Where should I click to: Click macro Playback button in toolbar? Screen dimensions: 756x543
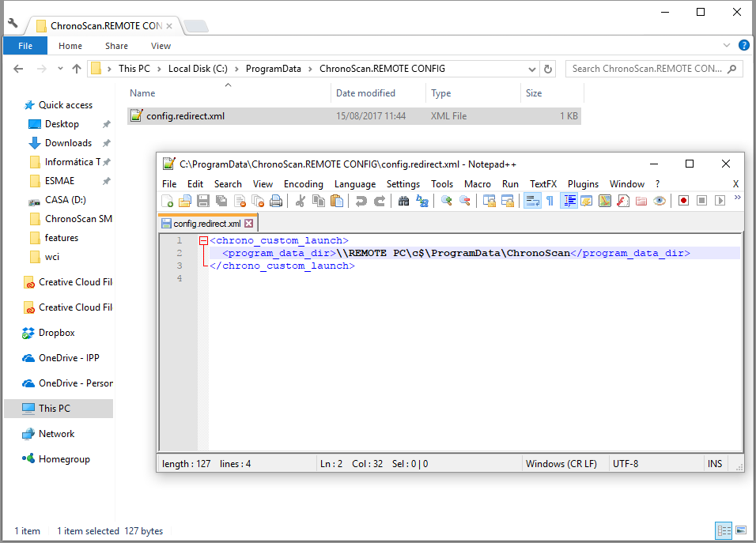(720, 201)
